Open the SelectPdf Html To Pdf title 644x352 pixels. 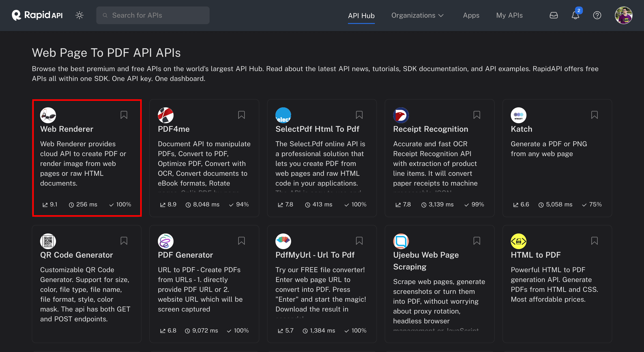(x=317, y=129)
